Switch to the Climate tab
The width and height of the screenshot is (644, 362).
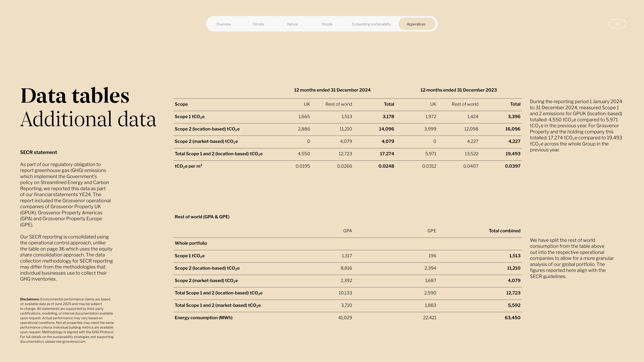(x=258, y=24)
